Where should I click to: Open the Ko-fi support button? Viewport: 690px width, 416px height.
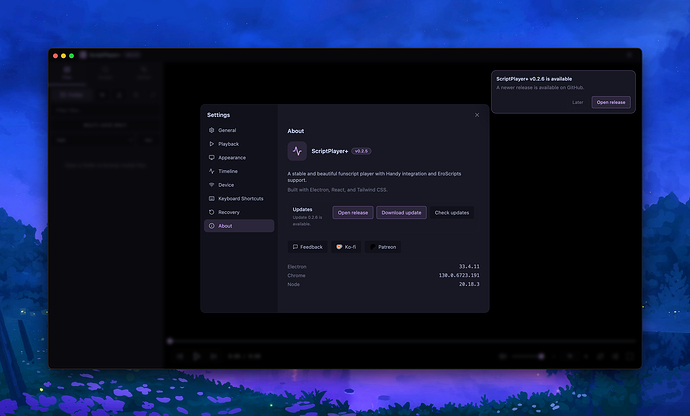click(x=346, y=247)
